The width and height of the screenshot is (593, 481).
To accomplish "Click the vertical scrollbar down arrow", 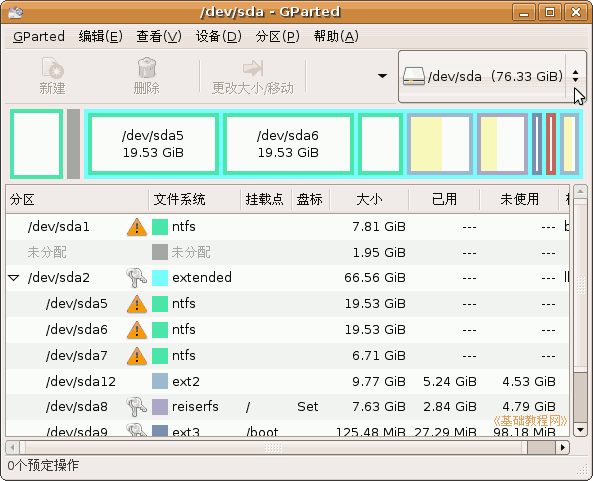I will (580, 430).
